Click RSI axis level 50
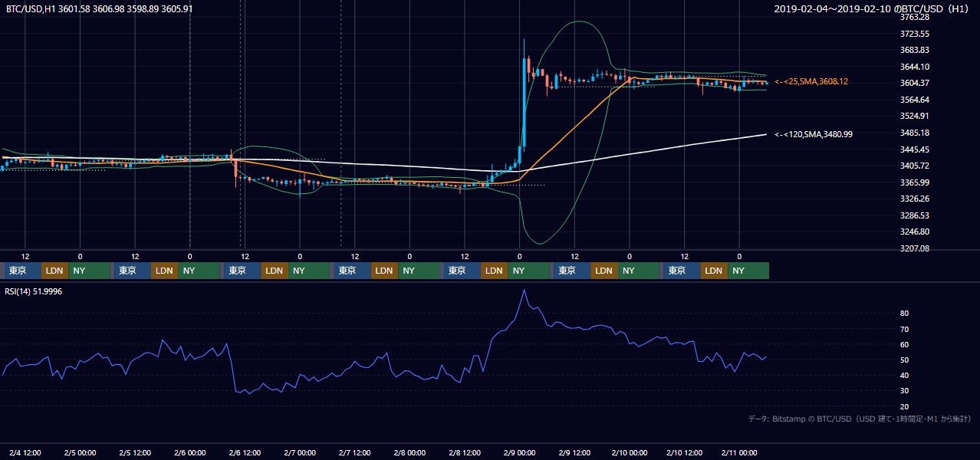This screenshot has height=460, width=980. [x=905, y=360]
